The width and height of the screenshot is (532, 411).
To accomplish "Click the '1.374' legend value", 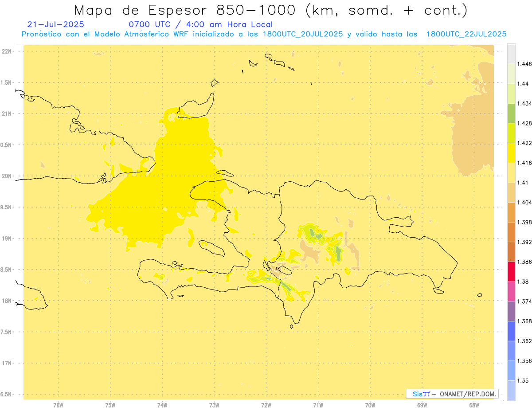I will pyautogui.click(x=524, y=301).
